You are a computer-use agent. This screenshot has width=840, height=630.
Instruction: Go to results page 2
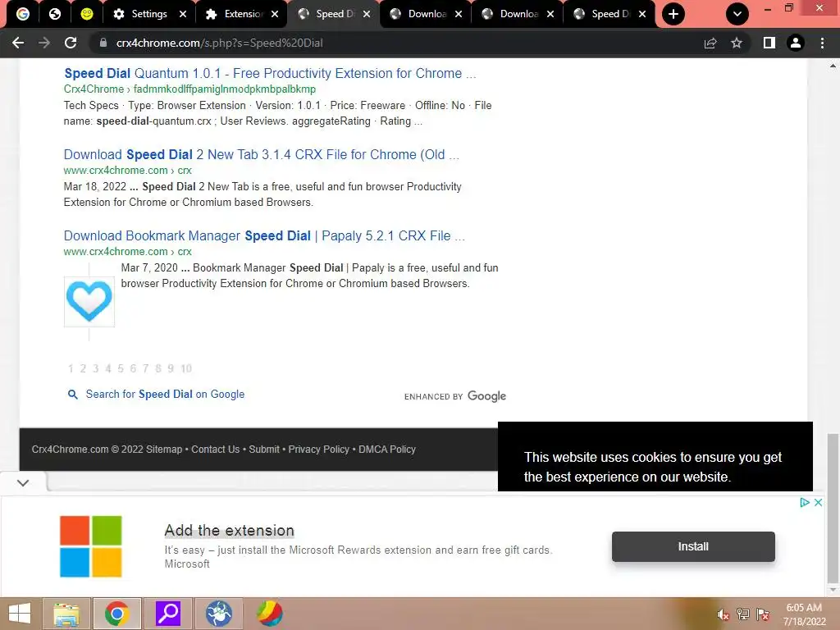pyautogui.click(x=83, y=368)
